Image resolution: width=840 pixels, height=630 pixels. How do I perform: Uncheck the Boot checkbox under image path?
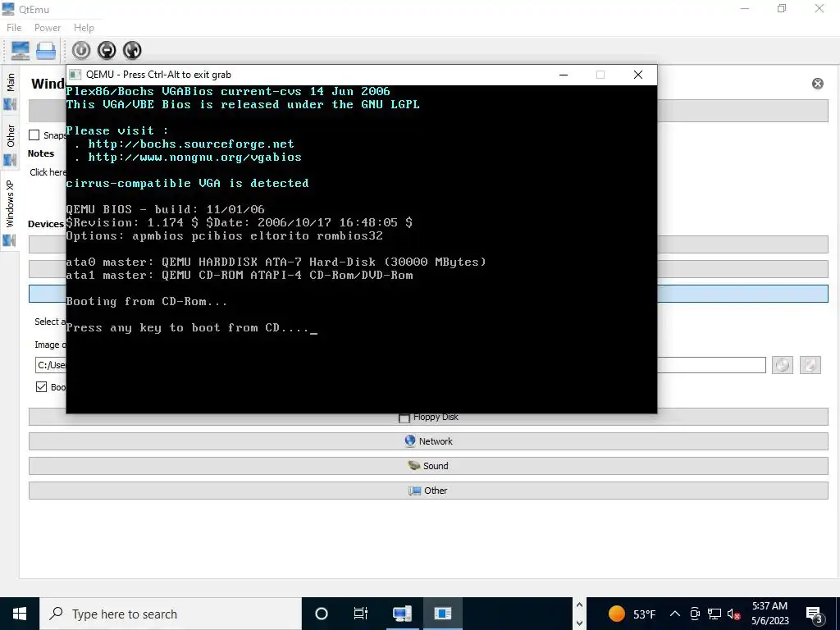(41, 387)
